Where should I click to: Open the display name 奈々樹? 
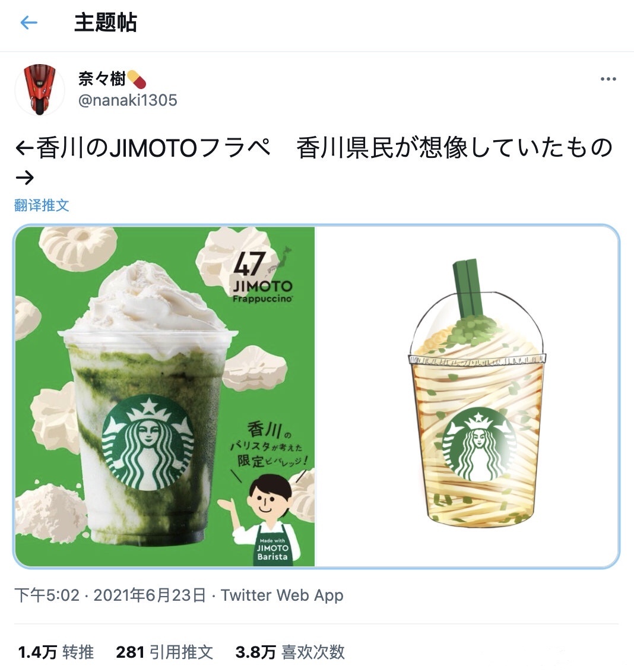click(102, 79)
